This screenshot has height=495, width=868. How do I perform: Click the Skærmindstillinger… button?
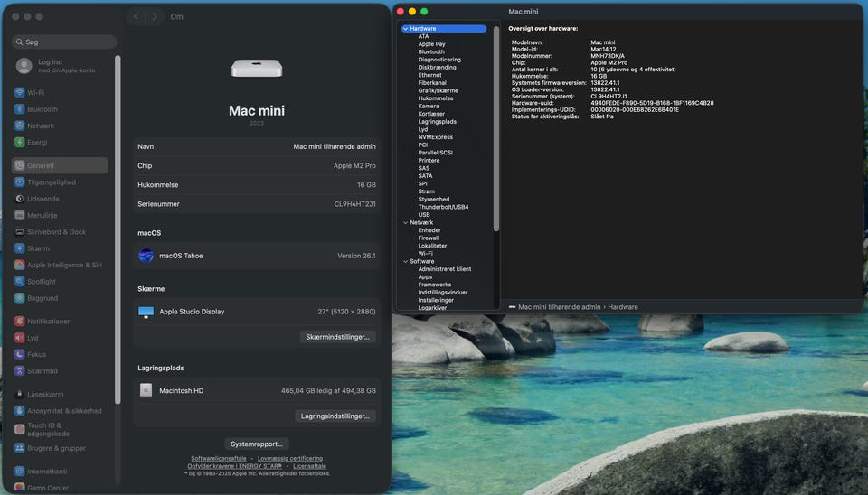pyautogui.click(x=337, y=337)
